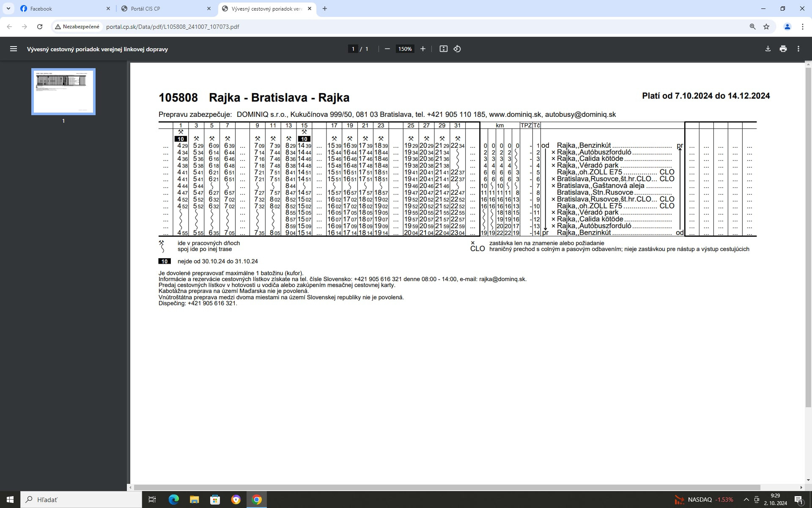Rotate the document counterclockwise

click(457, 49)
